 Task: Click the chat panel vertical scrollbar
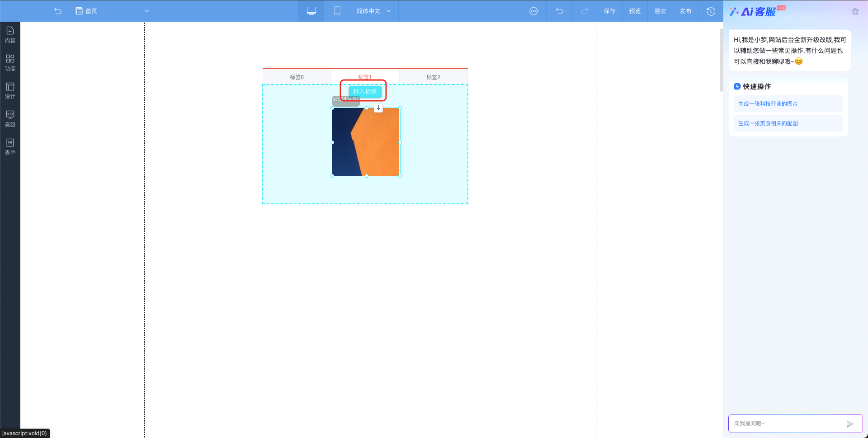[x=721, y=60]
